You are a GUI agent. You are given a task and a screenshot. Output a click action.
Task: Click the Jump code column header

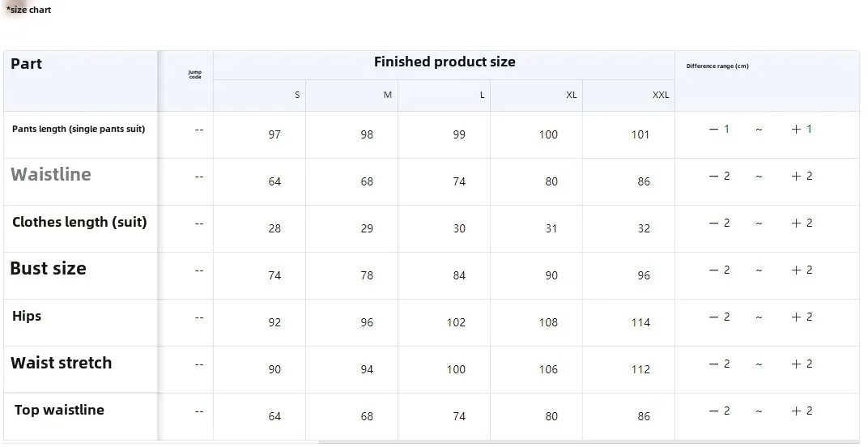(194, 74)
